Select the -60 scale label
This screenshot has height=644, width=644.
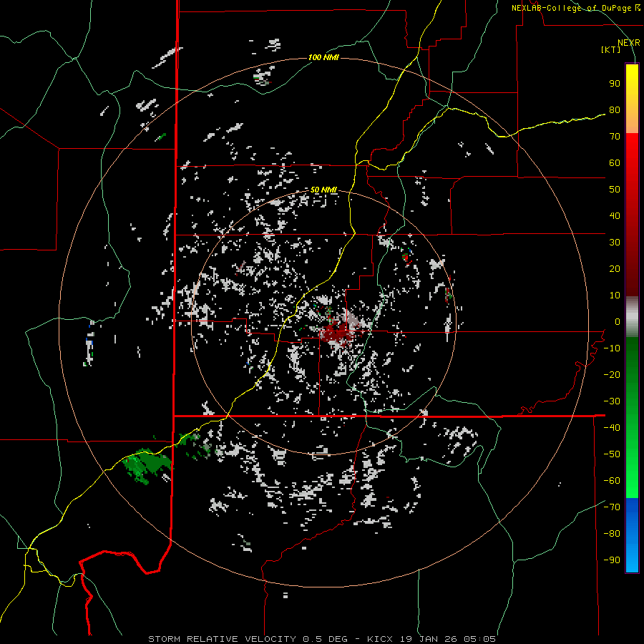pyautogui.click(x=612, y=481)
